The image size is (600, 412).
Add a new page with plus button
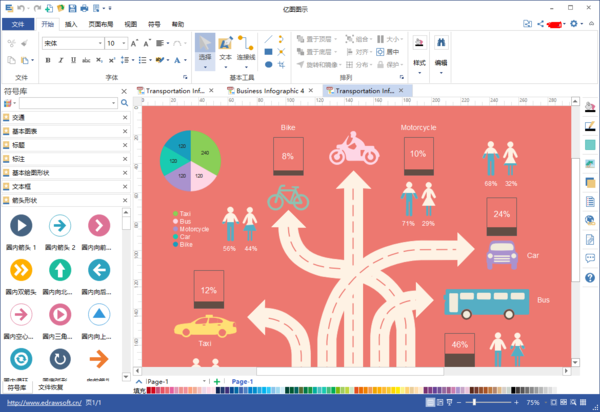pos(217,381)
